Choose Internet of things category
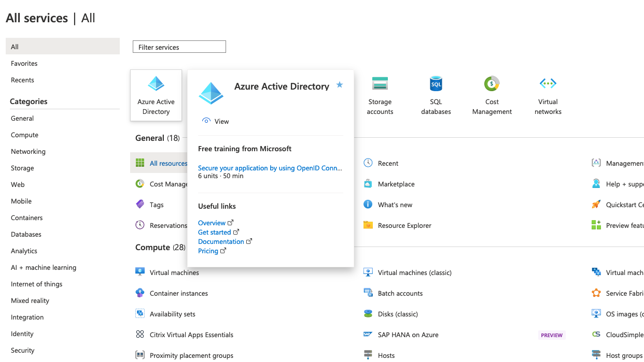This screenshot has width=644, height=362. (36, 284)
